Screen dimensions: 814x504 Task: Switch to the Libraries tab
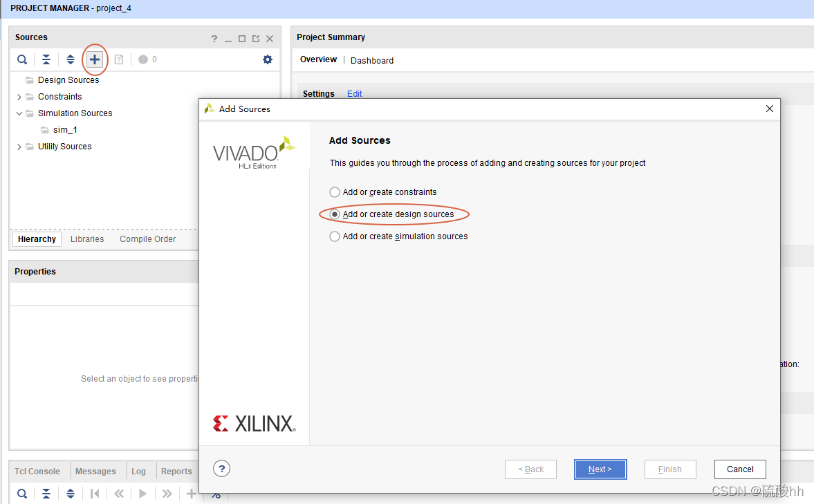87,239
